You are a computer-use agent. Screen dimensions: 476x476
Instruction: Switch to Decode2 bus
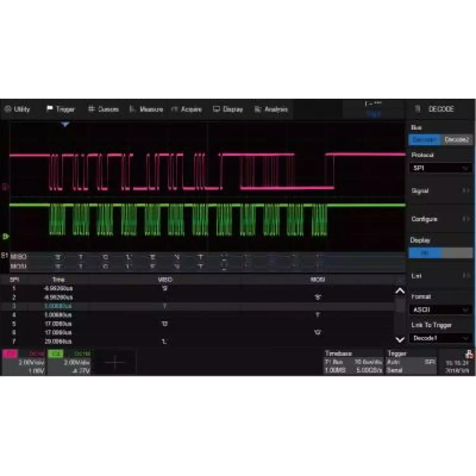click(456, 140)
